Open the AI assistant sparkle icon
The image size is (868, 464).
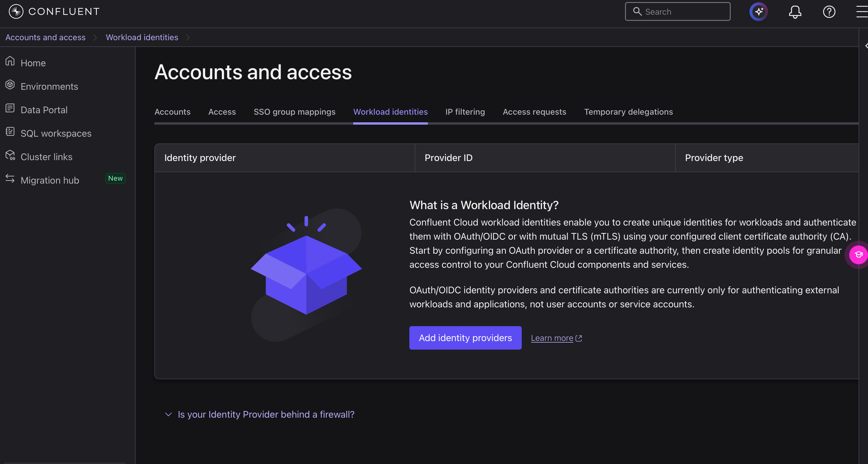coord(759,12)
